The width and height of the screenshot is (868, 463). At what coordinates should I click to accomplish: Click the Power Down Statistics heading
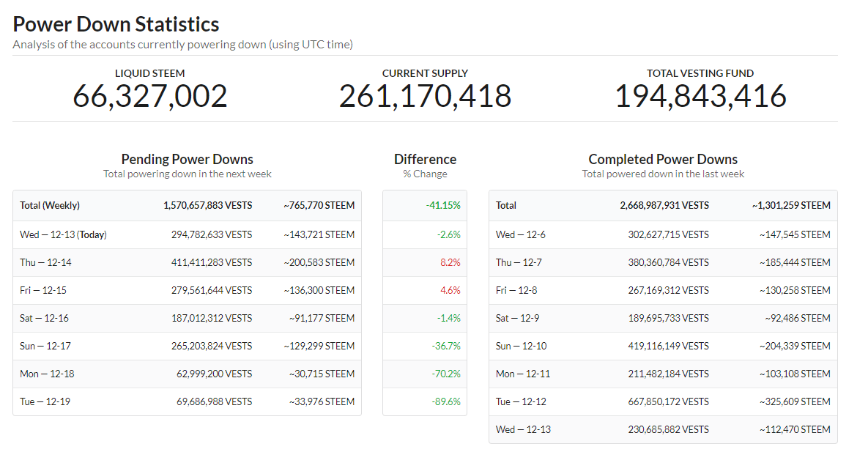point(116,24)
